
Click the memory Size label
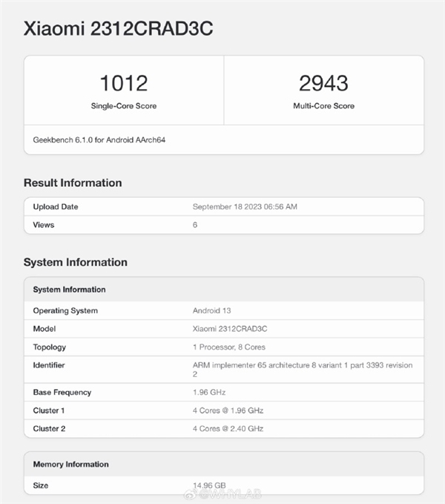[x=41, y=485]
